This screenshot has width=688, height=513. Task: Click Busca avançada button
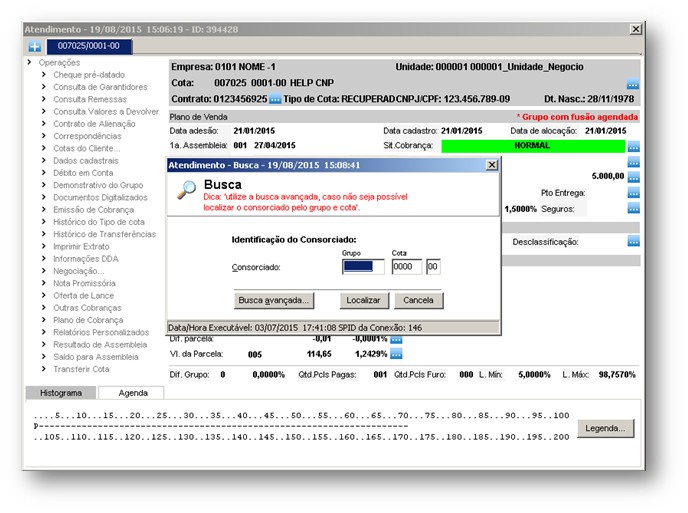coord(274,301)
